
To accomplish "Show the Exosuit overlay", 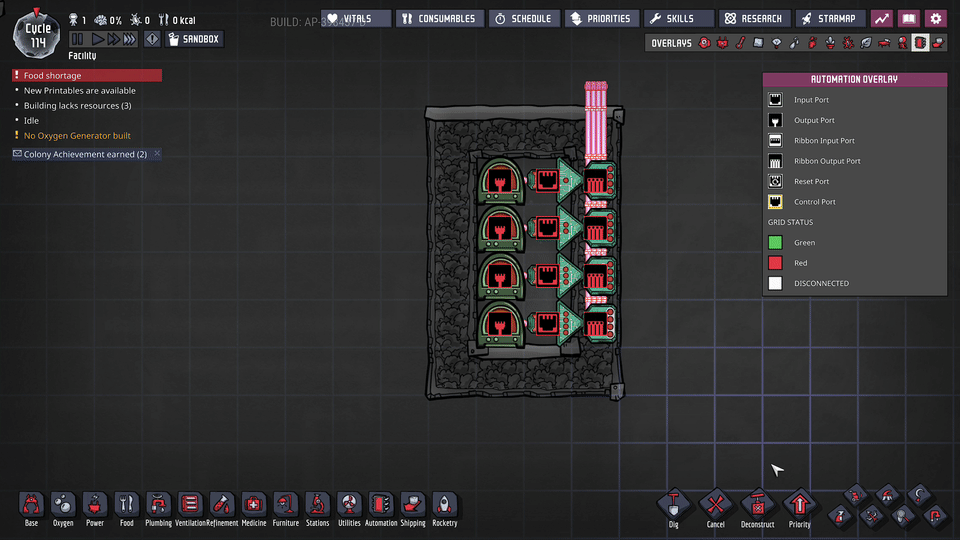I will click(902, 43).
